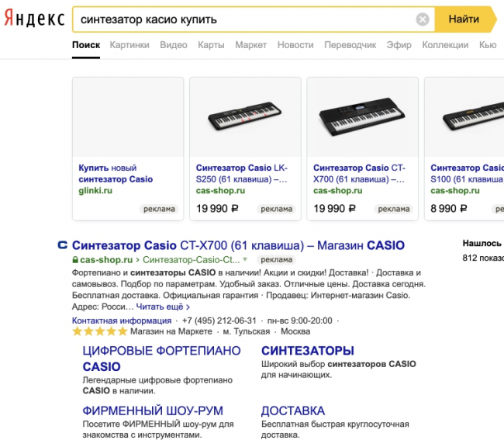Click the five-star rating icons
Viewport: 504px width, 447px height.
click(99, 331)
